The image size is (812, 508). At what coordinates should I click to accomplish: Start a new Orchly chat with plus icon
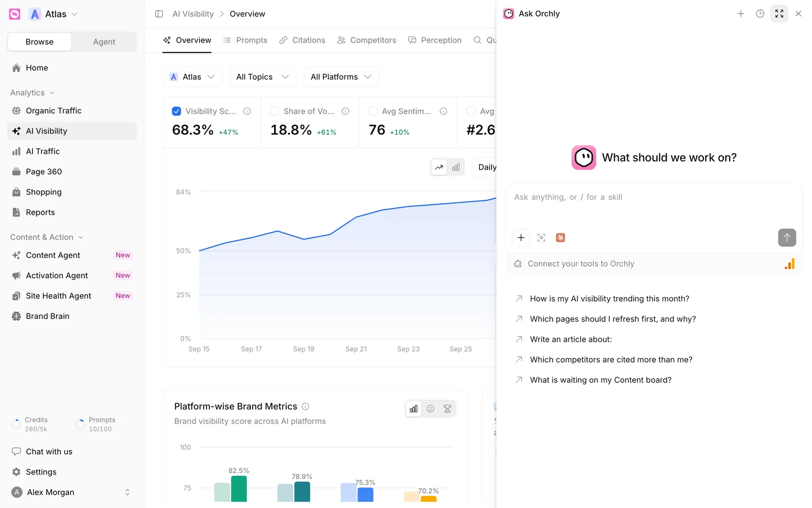point(741,14)
